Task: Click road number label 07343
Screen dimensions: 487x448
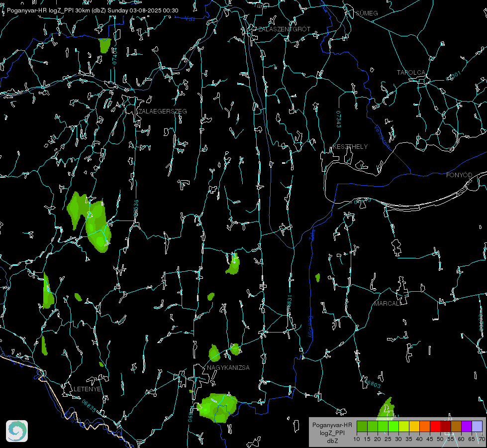Action: click(338, 119)
